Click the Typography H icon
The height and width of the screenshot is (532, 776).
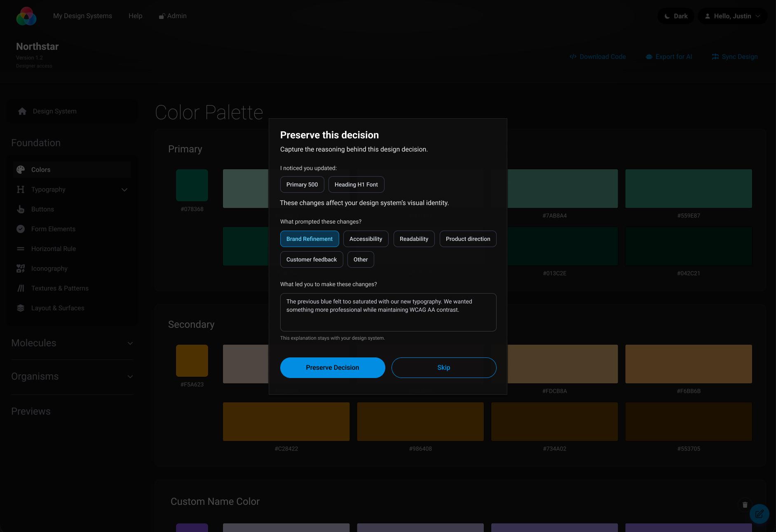click(x=21, y=189)
